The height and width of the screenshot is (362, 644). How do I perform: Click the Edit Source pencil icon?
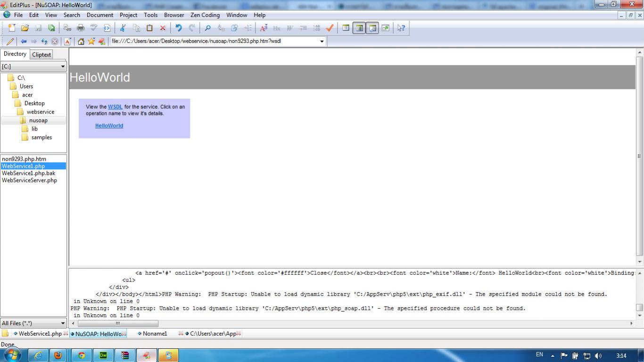click(10, 41)
